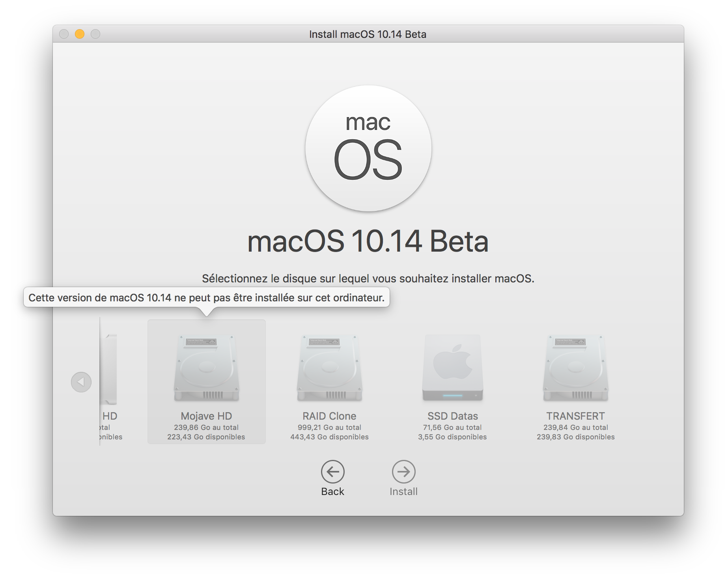The image size is (728, 579).
Task: Click "71,56 Go au total" text
Action: [452, 427]
